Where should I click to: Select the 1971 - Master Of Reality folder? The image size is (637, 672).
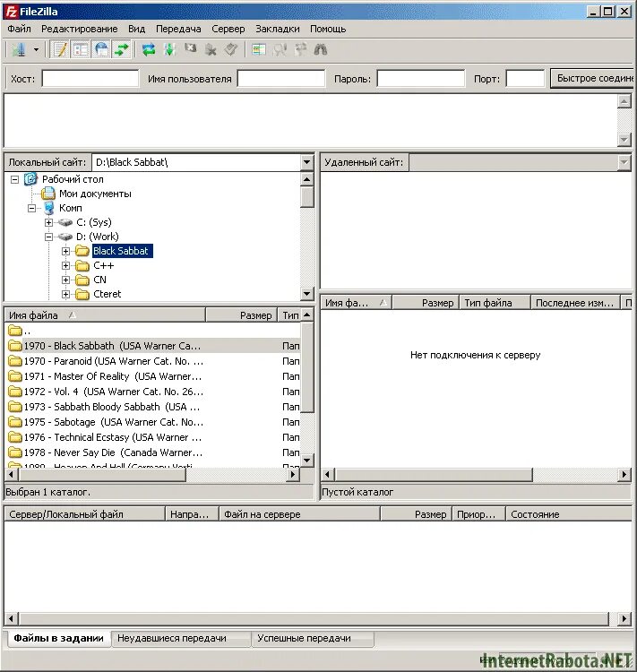click(152, 376)
